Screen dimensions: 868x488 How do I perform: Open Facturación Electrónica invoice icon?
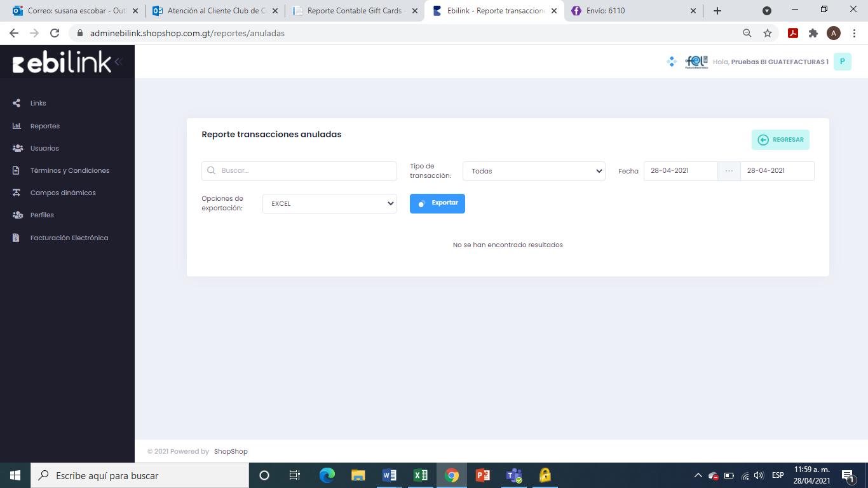(17, 238)
